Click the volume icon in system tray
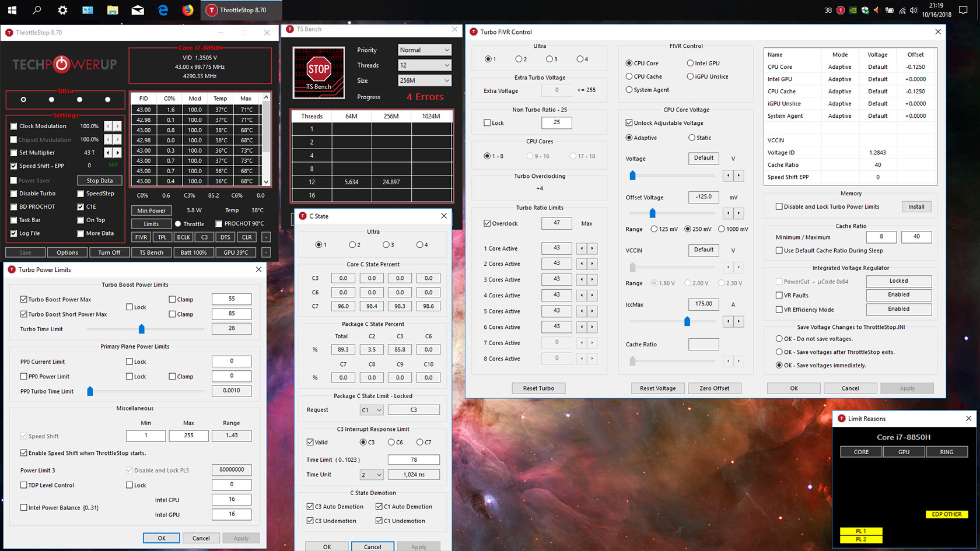The width and height of the screenshot is (980, 551). point(914,10)
